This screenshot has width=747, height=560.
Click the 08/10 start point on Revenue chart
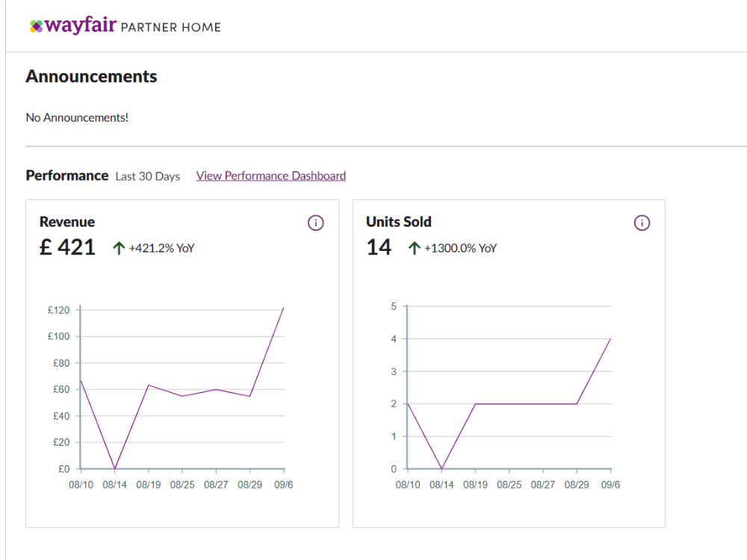[x=81, y=381]
